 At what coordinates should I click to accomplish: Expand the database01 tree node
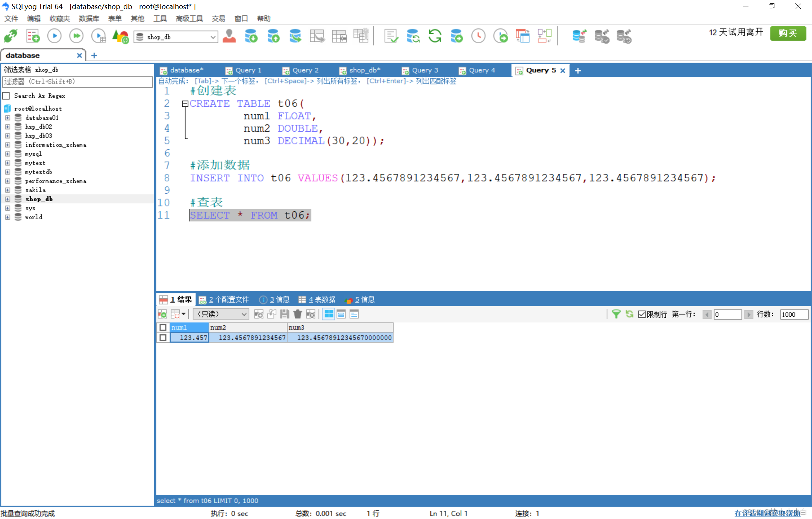coord(8,118)
